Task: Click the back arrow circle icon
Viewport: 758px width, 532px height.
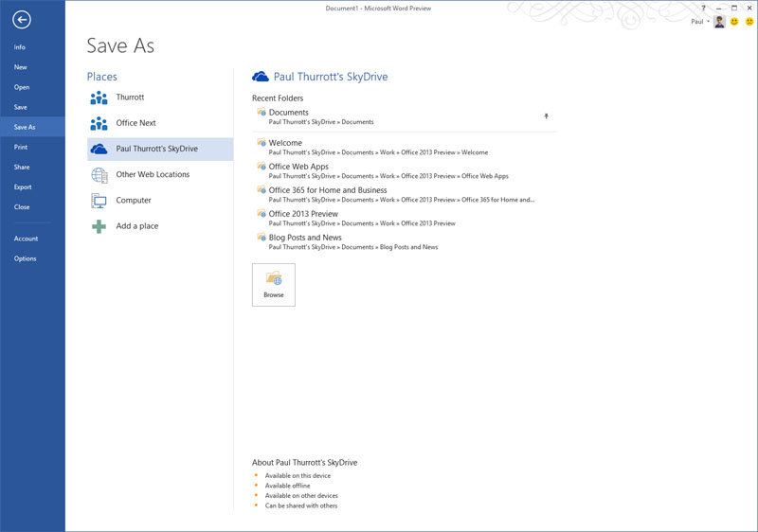Action: 22,20
